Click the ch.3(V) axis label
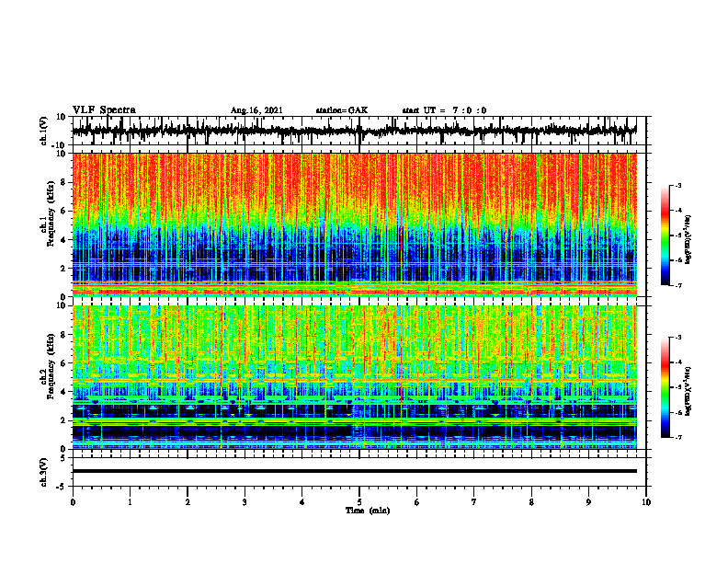The image size is (728, 563). [44, 473]
